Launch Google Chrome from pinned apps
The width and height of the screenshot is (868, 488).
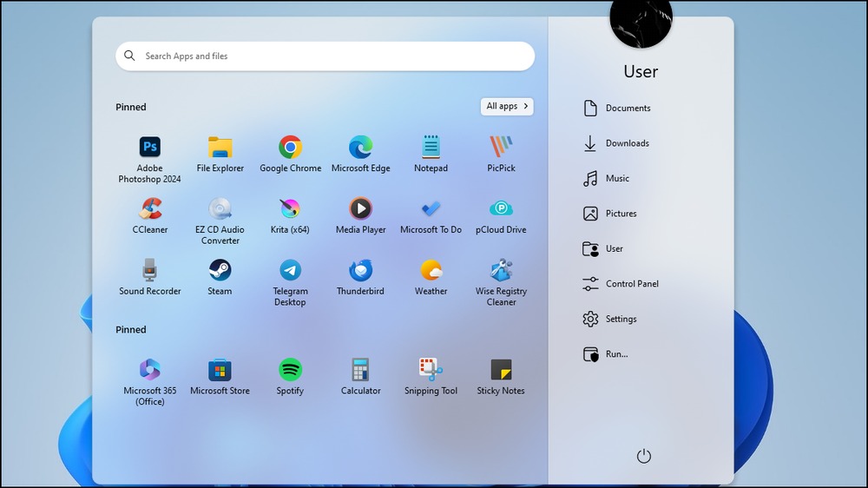point(290,155)
